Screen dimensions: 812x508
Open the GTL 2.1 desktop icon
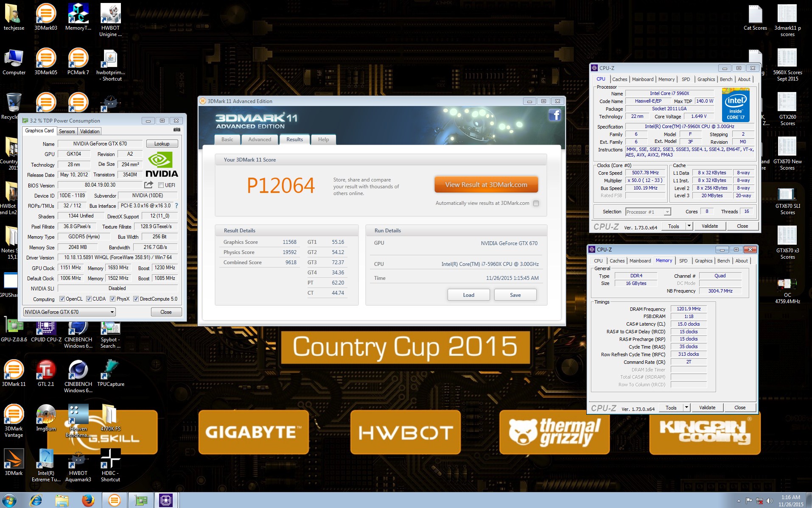click(x=46, y=373)
